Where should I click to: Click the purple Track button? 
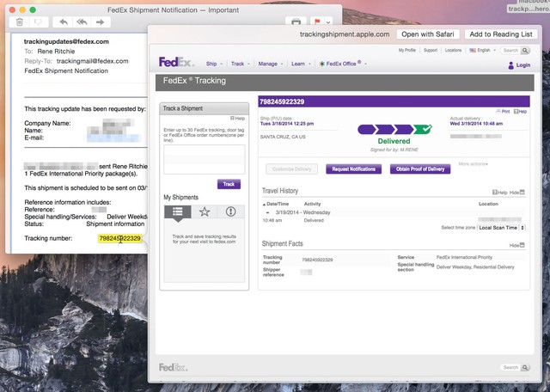(229, 184)
